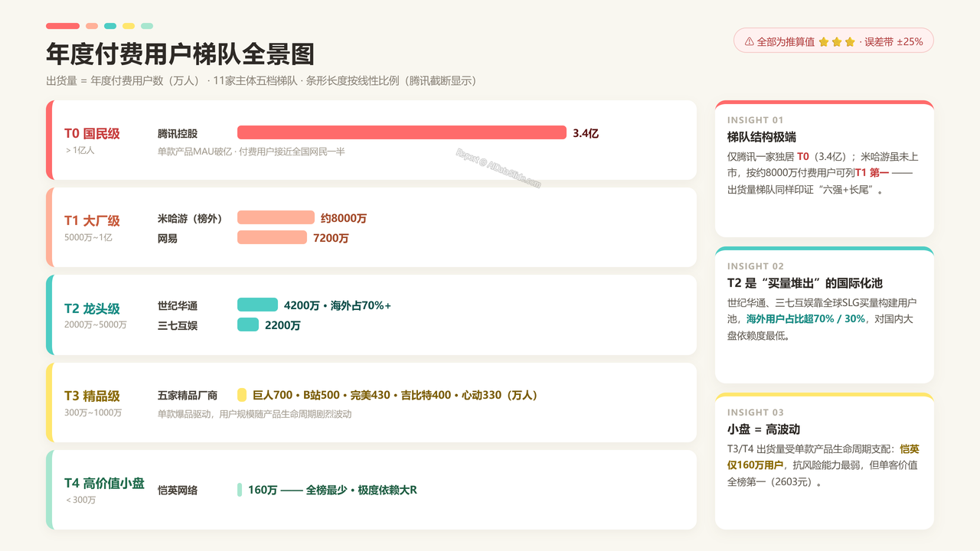Click the three-star rating in the badge
Screen dimensions: 980x551
[x=837, y=42]
